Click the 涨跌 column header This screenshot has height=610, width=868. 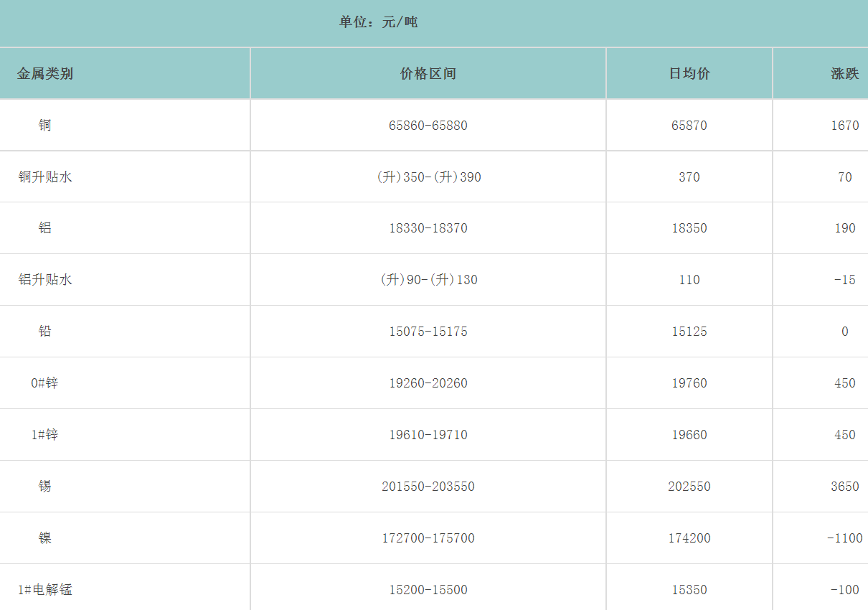[844, 74]
